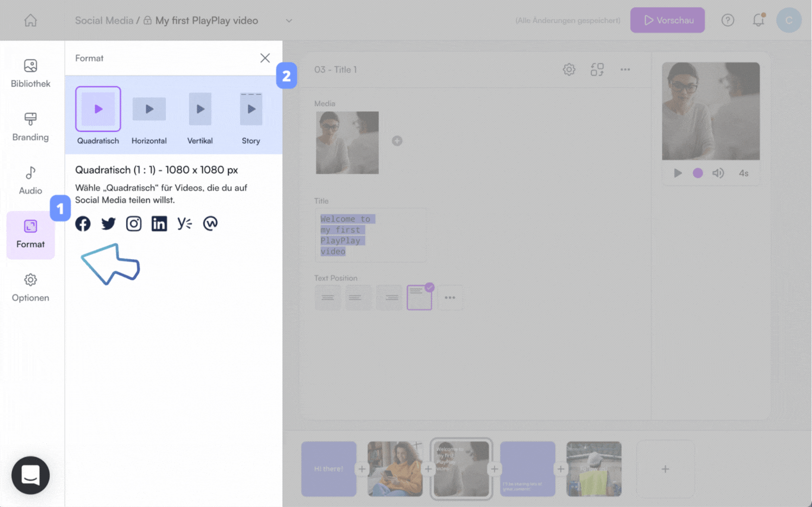812x507 pixels.
Task: Add another media with plus icon
Action: click(x=397, y=141)
